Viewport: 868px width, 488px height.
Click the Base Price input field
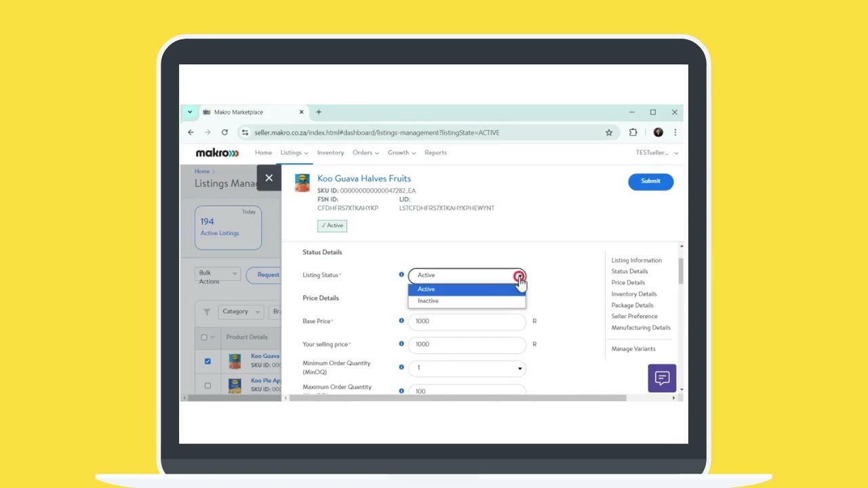tap(467, 321)
